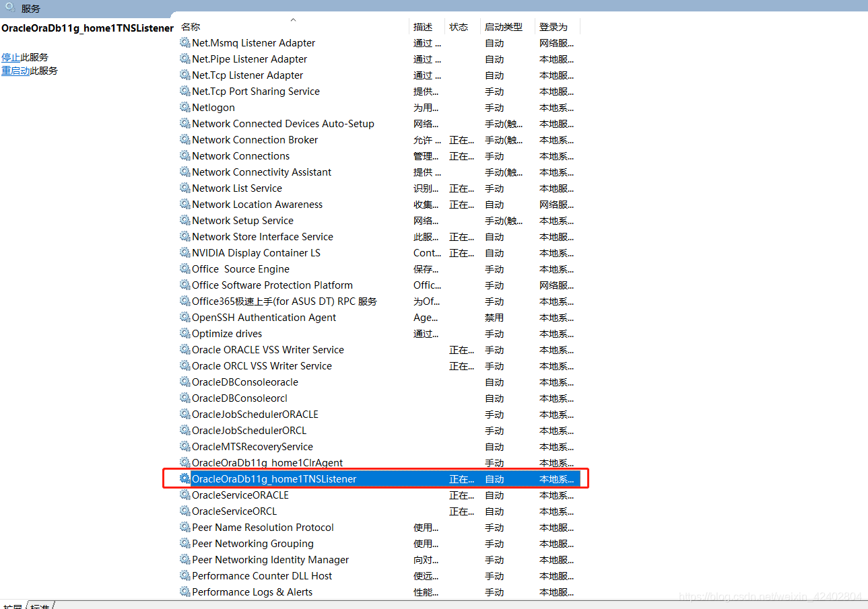Click gear icon of Peer Name Resolution Protocol

pos(185,527)
